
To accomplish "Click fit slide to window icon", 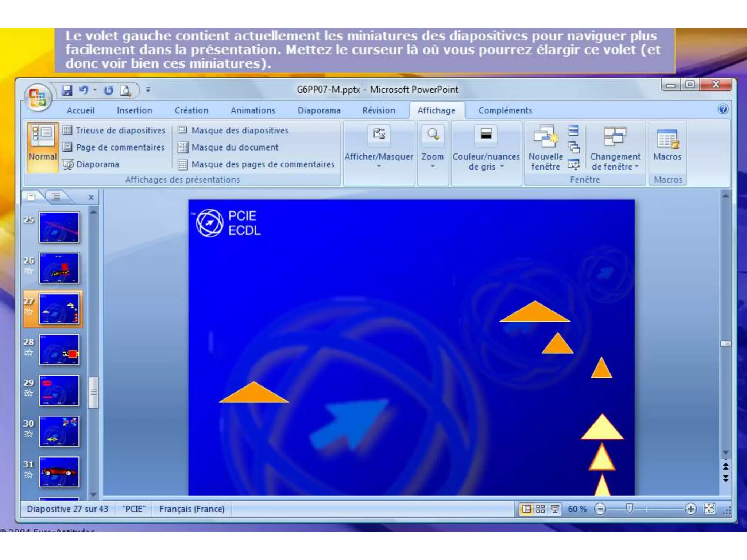I will [709, 509].
